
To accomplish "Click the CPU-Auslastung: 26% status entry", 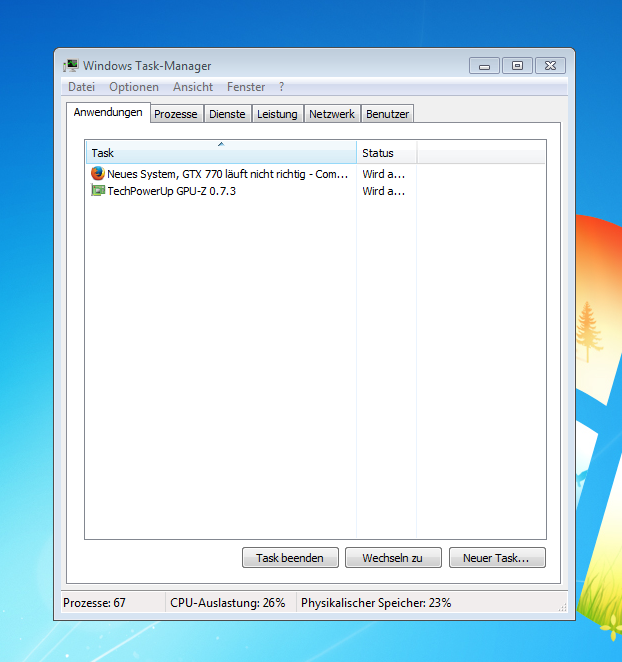I will click(228, 602).
